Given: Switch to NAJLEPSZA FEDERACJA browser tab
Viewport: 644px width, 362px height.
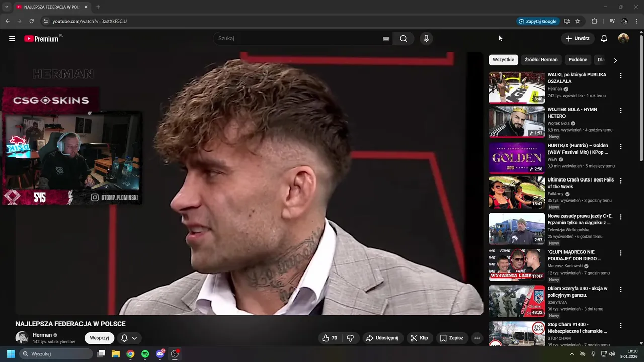Looking at the screenshot, I should click(51, 7).
